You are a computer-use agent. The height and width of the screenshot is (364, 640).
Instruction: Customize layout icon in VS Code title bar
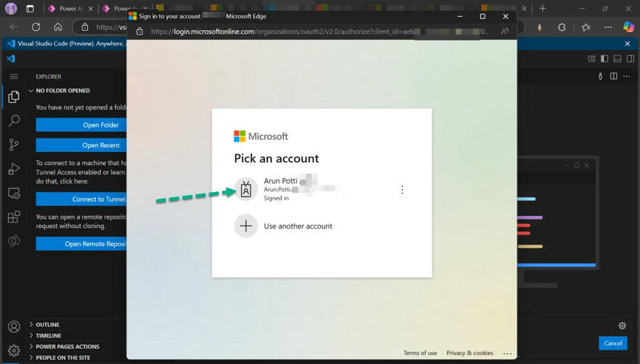pos(591,59)
